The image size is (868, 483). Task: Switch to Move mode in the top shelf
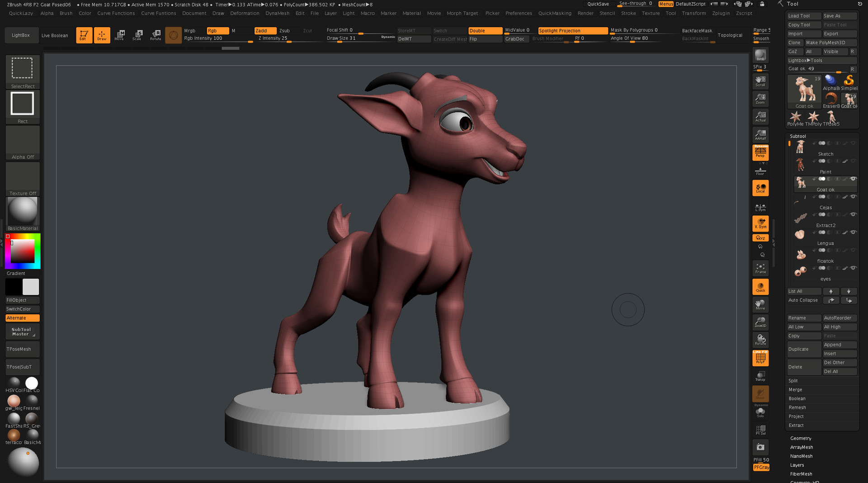pos(120,35)
